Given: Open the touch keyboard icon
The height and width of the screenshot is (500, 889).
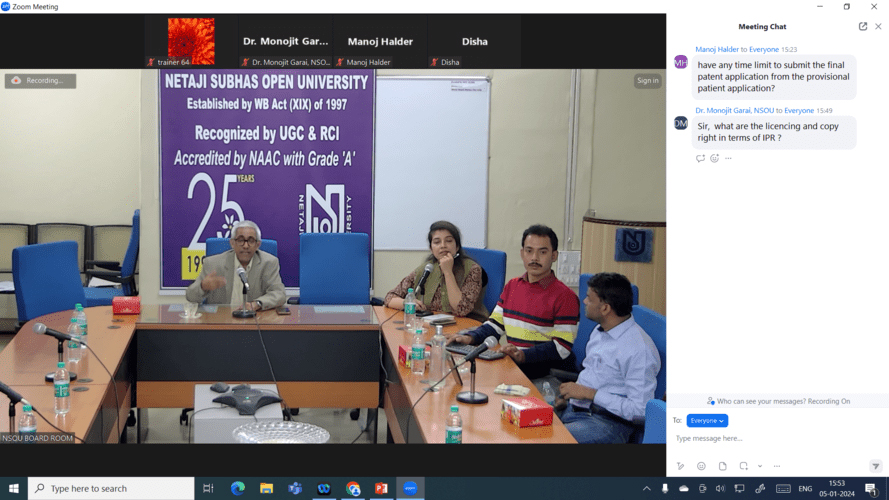Looking at the screenshot, I should [783, 489].
